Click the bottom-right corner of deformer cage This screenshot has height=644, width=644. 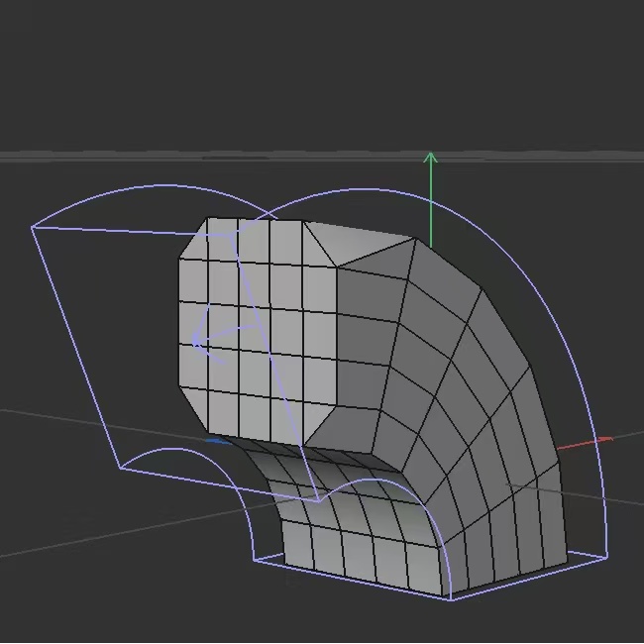606,557
